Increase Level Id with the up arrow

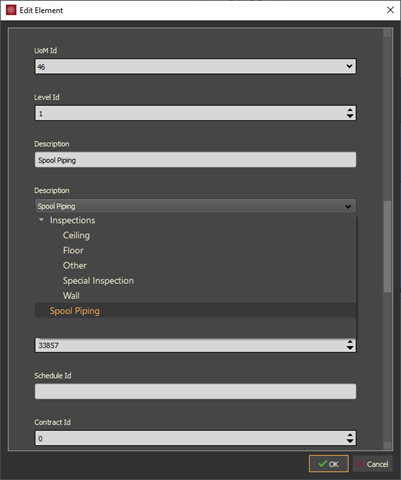coord(350,110)
